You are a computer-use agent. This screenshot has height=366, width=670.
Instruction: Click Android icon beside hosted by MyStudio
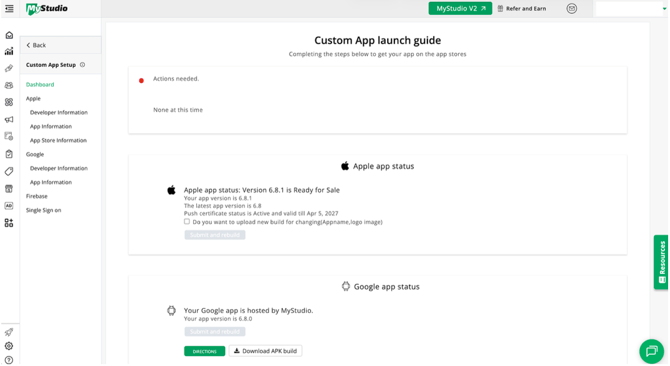(x=171, y=310)
